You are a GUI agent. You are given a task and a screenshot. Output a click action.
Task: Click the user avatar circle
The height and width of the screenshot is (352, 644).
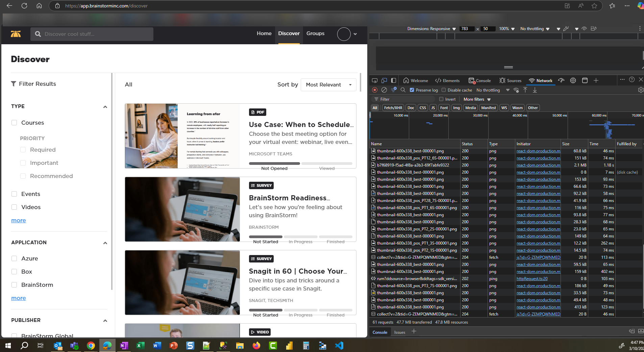(344, 34)
